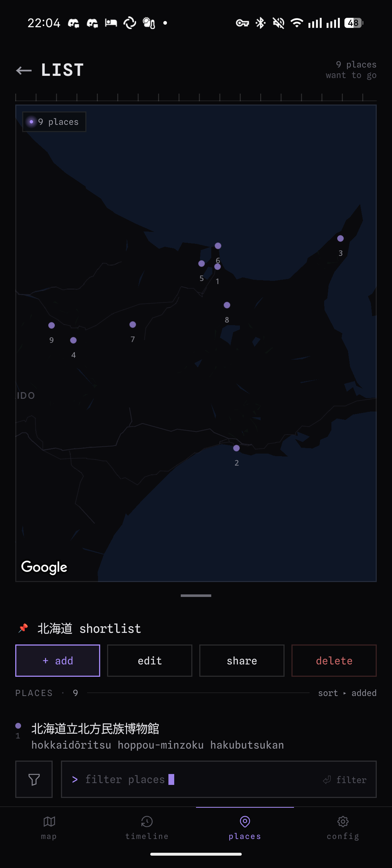Tap map marker 5

[x=201, y=263]
